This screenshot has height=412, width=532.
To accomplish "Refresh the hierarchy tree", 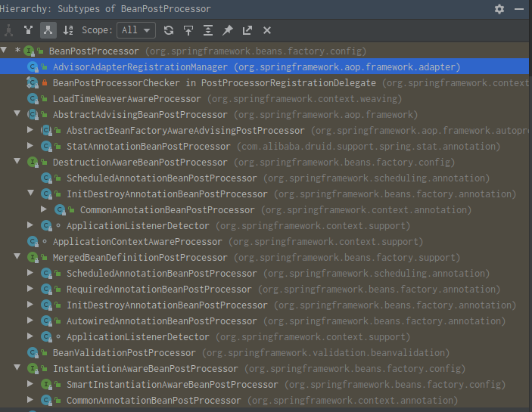I will [169, 30].
